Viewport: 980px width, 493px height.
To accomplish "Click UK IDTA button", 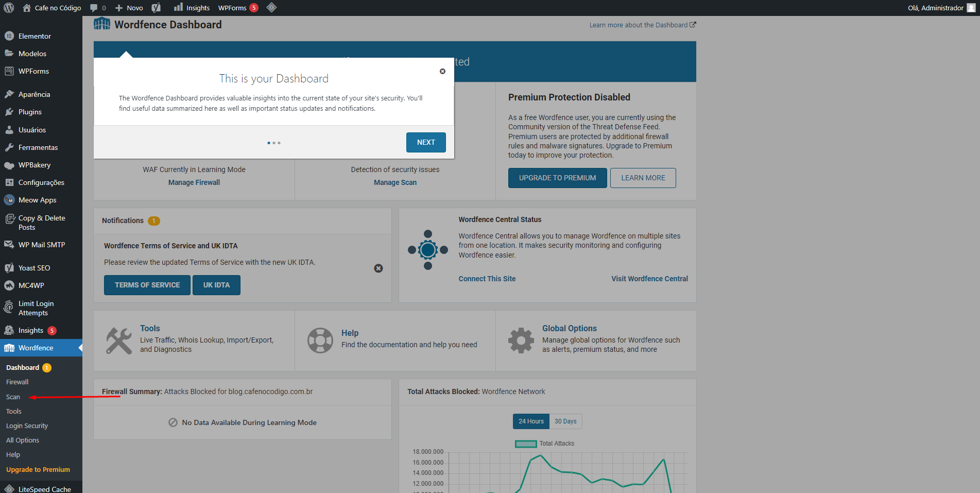I will click(216, 285).
